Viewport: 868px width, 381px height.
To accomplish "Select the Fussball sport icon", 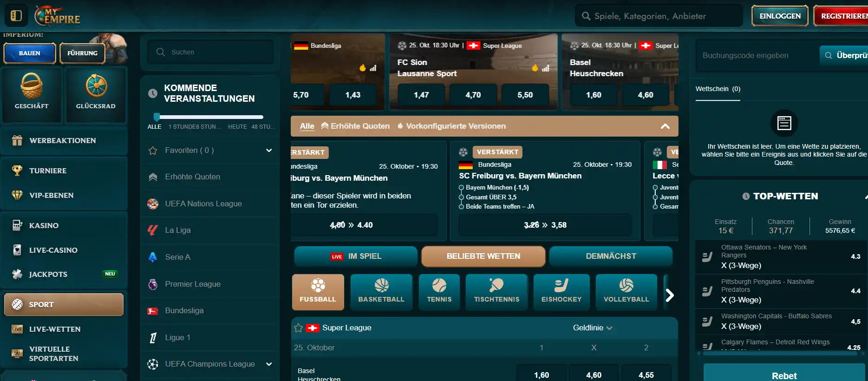I will pyautogui.click(x=318, y=292).
